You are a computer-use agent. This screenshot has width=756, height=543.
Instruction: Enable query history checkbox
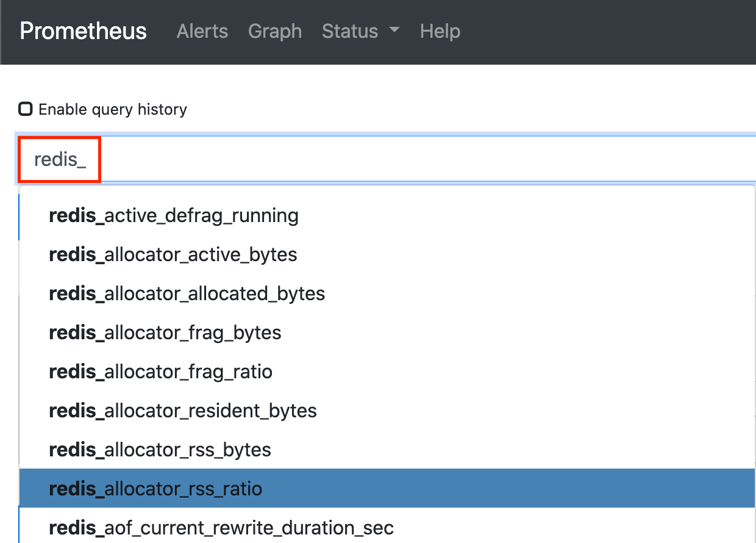[25, 109]
